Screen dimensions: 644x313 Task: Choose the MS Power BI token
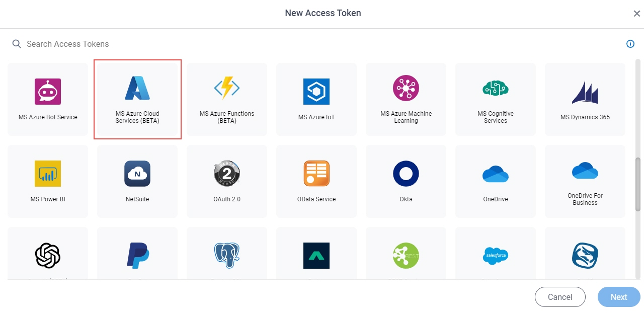tap(48, 181)
